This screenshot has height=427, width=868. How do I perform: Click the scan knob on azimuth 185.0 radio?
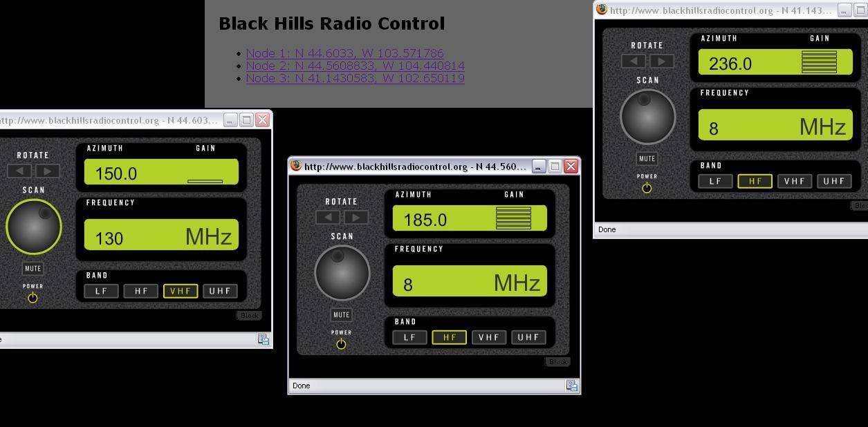(342, 272)
